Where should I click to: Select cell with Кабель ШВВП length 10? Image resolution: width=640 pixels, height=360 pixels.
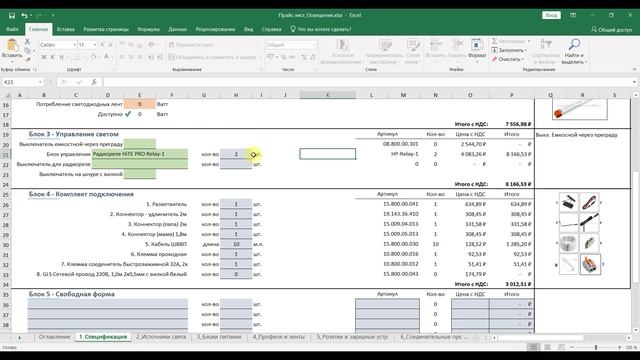[x=236, y=244]
